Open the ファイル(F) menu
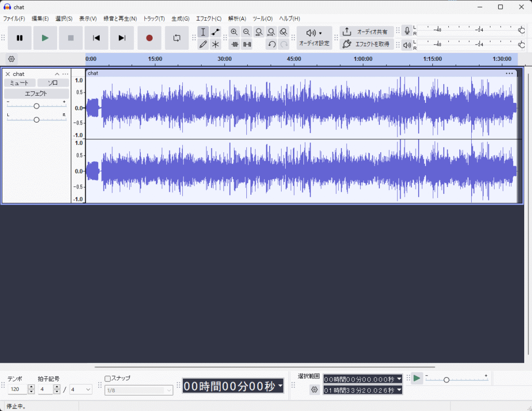Viewport: 532px width, 411px height. (x=14, y=19)
